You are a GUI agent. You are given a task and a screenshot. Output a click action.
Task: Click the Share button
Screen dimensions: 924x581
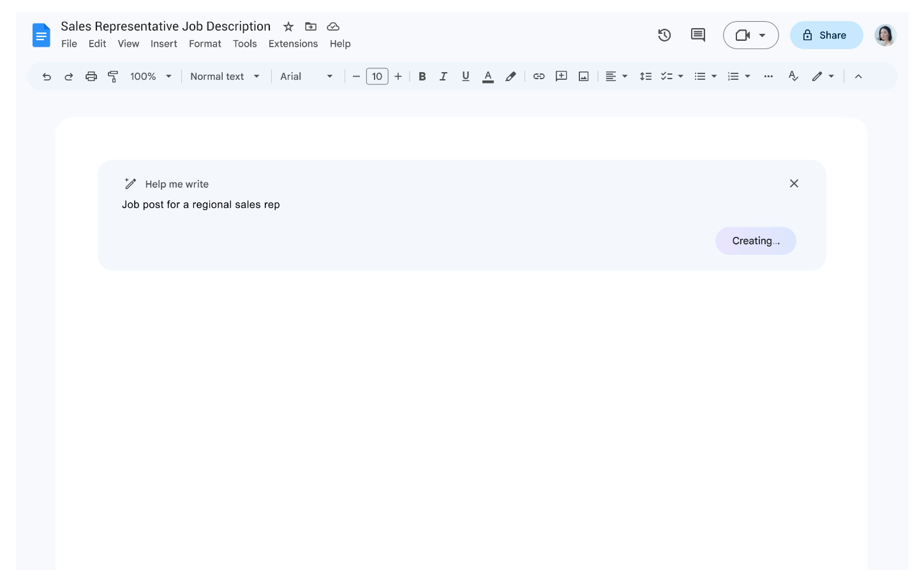pos(826,35)
